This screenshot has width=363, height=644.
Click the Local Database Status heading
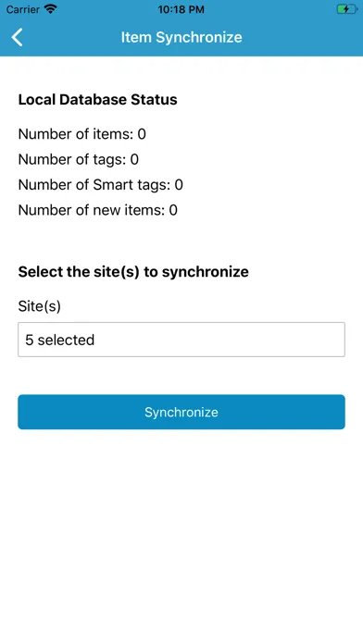(x=98, y=100)
